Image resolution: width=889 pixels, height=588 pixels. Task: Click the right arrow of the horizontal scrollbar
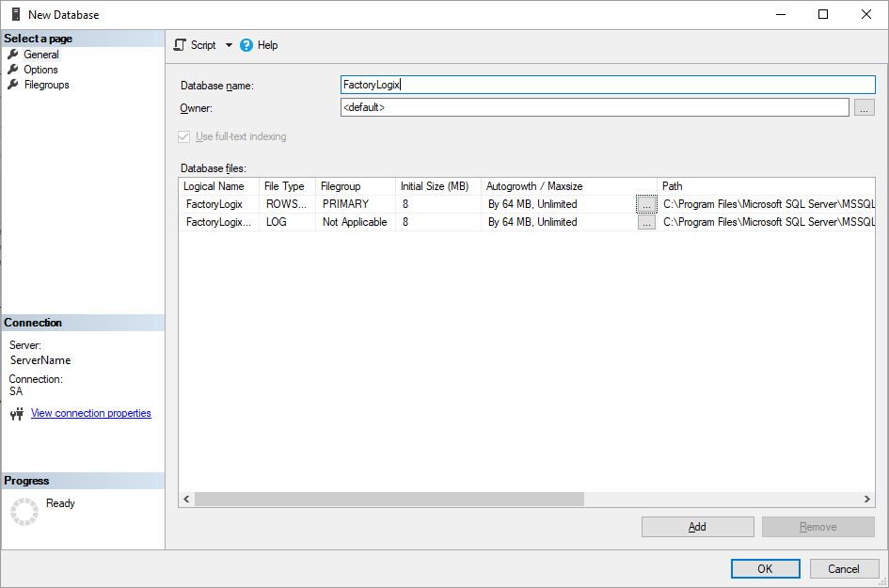pos(866,499)
